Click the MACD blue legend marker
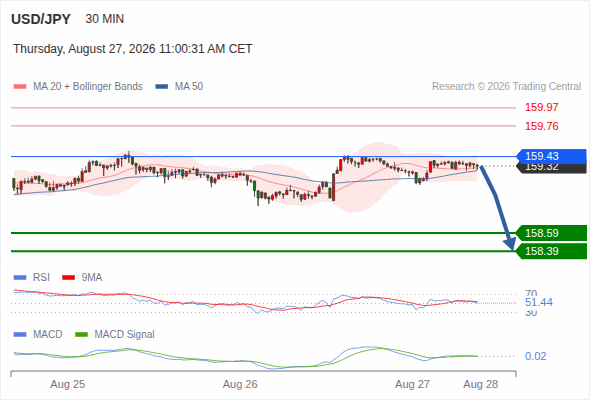This screenshot has height=400, width=590. (20, 335)
